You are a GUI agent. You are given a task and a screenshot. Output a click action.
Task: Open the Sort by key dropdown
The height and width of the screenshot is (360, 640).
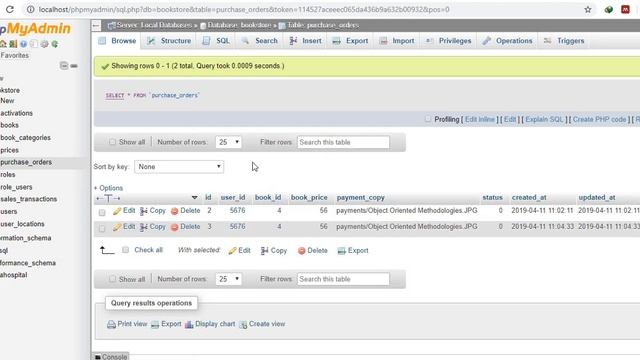(179, 167)
